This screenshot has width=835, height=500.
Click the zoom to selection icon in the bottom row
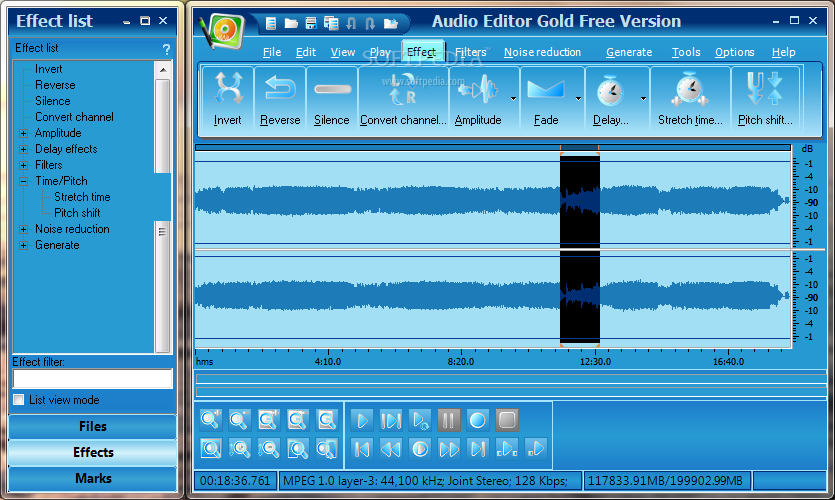coord(211,449)
